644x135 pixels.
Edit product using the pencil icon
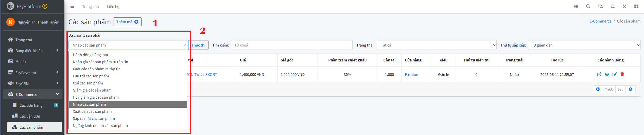[615, 74]
